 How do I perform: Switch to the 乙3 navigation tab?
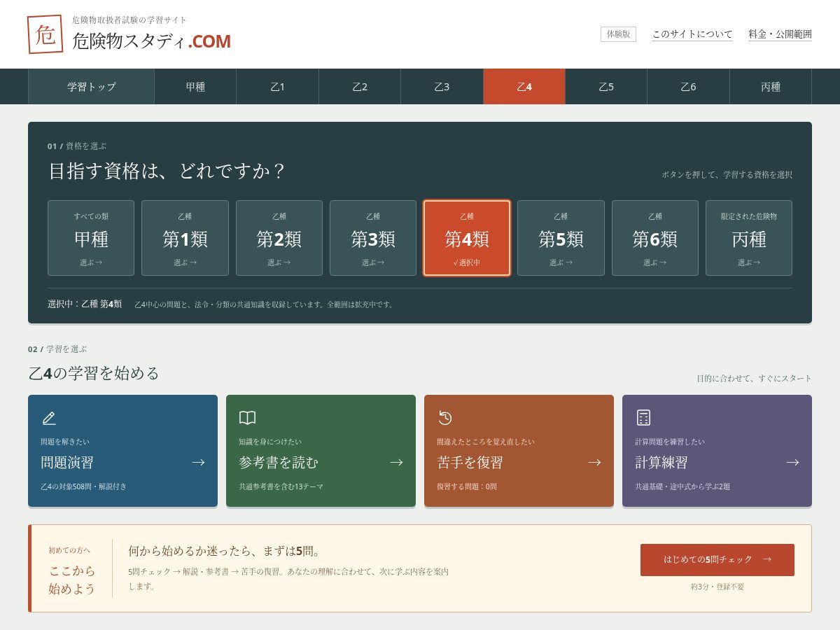(x=442, y=87)
